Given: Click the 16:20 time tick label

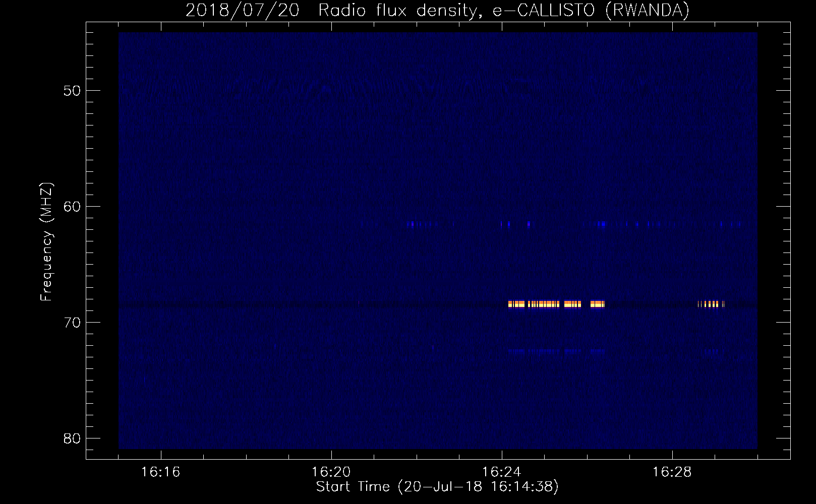Looking at the screenshot, I should [331, 472].
